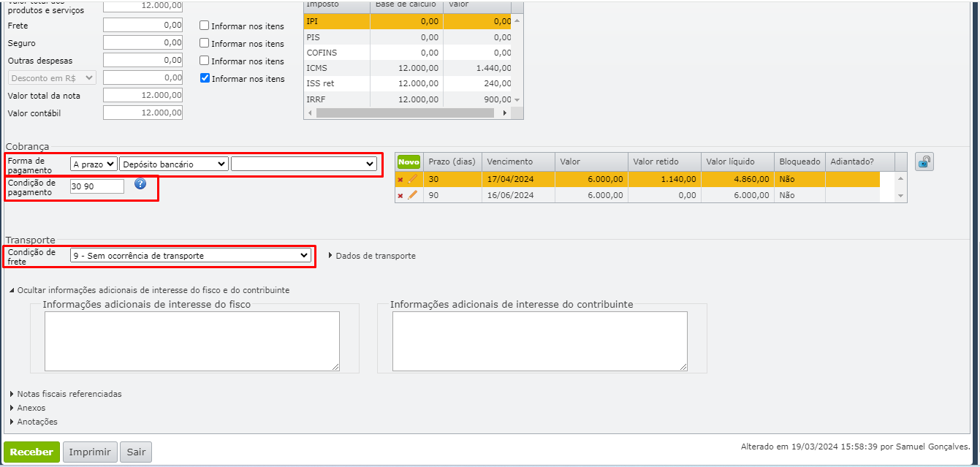Toggle Seguro Informar nos itens checkbox

(205, 43)
